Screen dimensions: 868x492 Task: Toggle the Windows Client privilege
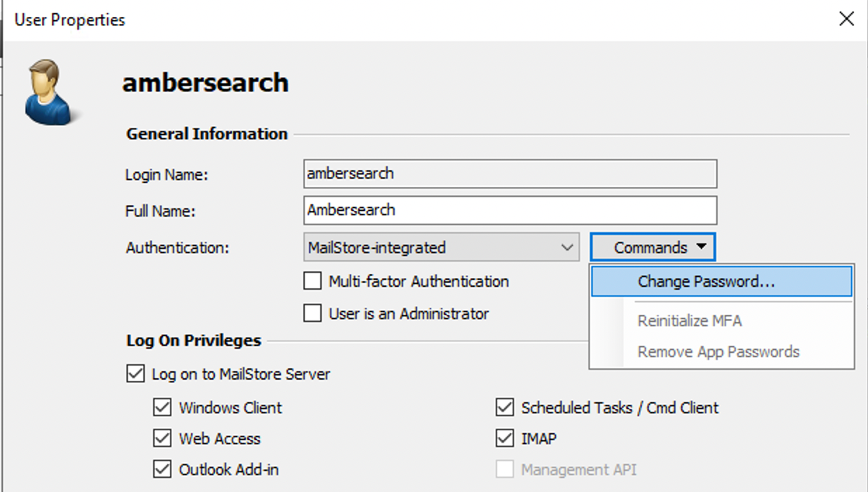[162, 407]
